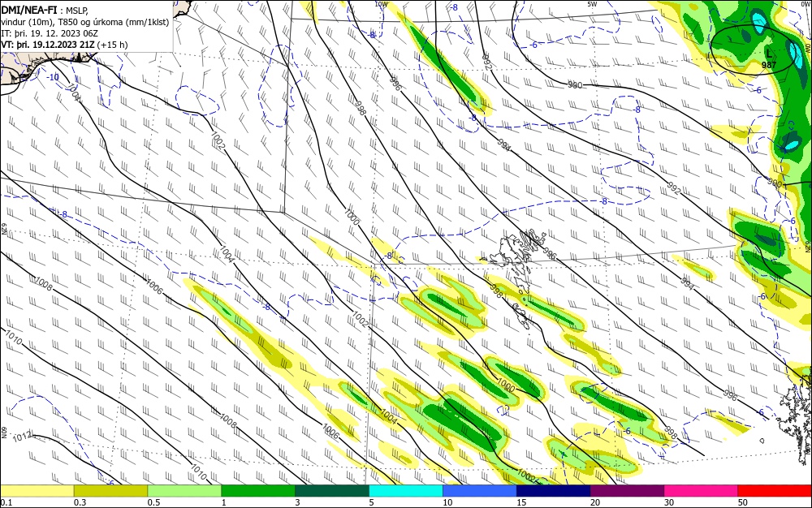The image size is (812, 508).
Task: Click the '20' value on the colour scale
Action: click(595, 502)
